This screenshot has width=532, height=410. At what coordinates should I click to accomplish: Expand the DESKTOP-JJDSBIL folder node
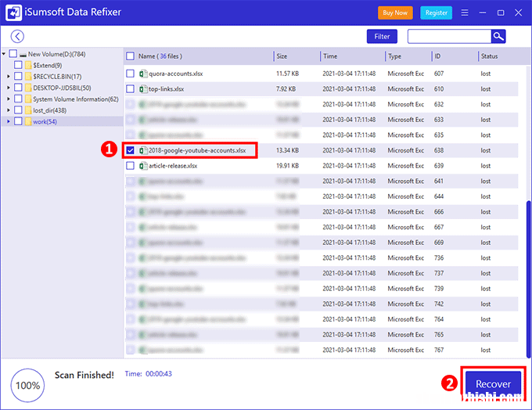pos(8,88)
